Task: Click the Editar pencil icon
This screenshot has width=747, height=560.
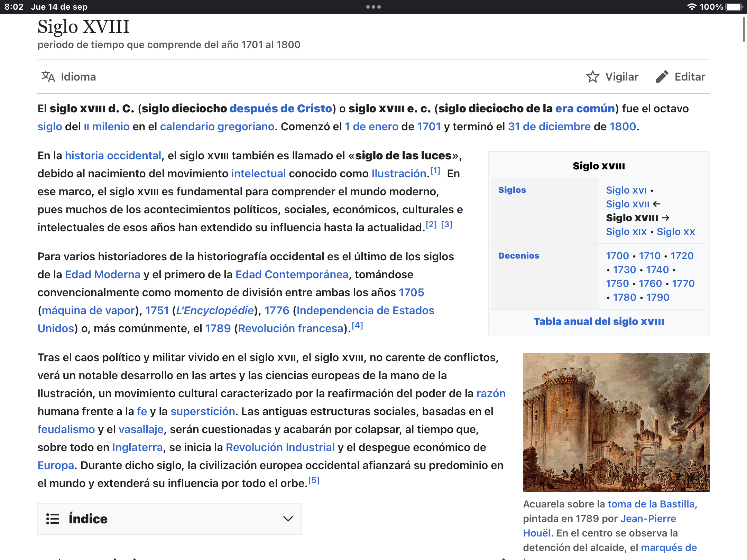Action: (662, 77)
